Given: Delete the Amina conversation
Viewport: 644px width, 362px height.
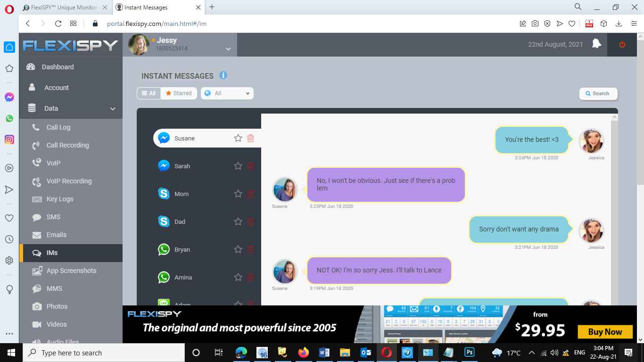Looking at the screenshot, I should point(251,277).
